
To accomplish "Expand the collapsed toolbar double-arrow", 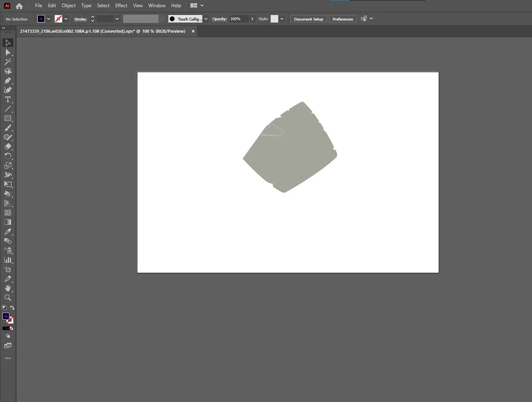I will pos(4,28).
